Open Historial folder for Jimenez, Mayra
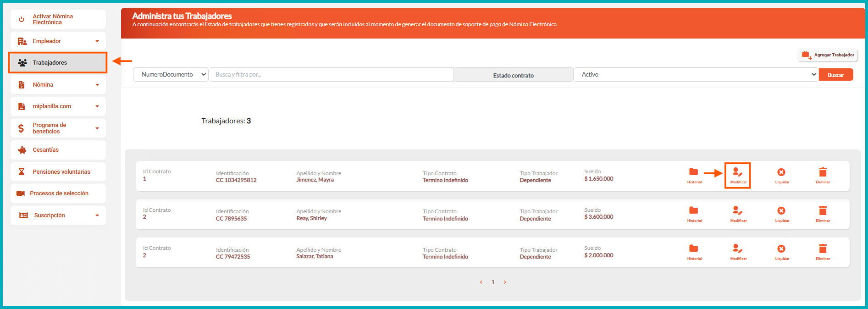Viewport: 868px width, 309px height. (x=694, y=173)
